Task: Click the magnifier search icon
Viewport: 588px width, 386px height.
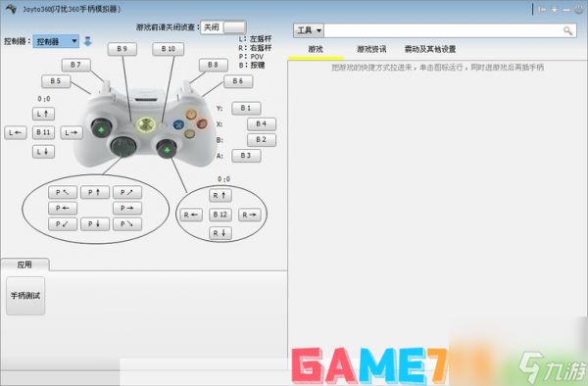Action: tap(567, 30)
